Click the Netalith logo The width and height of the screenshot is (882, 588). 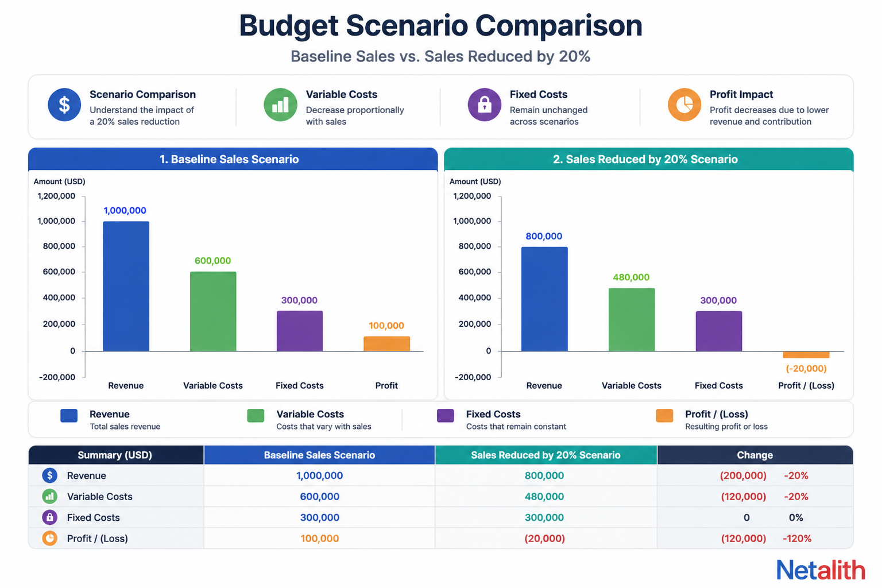821,570
